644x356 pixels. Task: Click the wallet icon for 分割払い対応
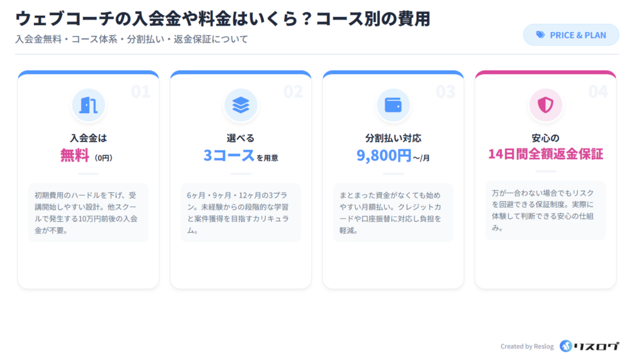[x=393, y=105]
